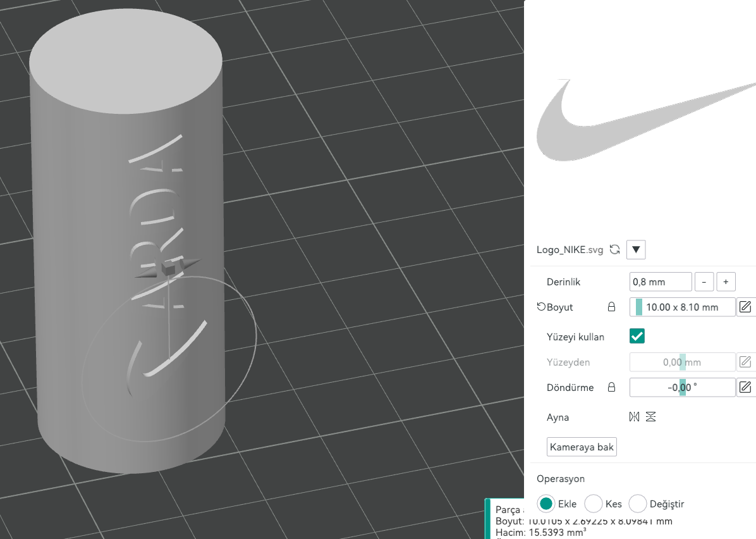Click the edit icon next to Döndürme
The width and height of the screenshot is (756, 539).
(x=745, y=387)
